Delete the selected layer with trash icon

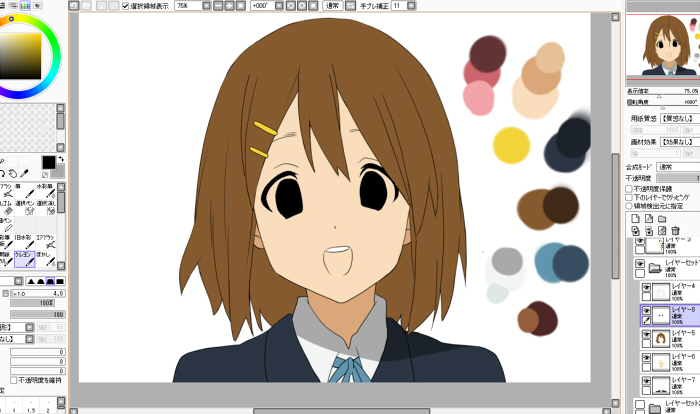(675, 230)
